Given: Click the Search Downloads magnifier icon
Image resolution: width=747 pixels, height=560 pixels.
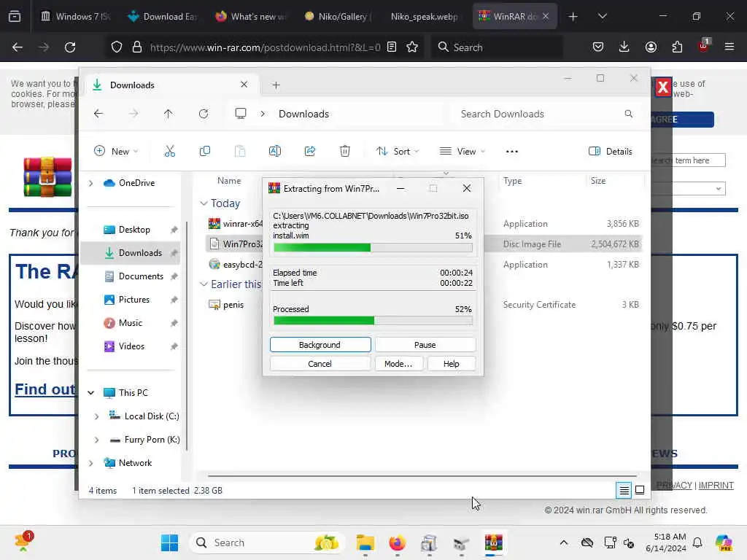Looking at the screenshot, I should pyautogui.click(x=628, y=114).
